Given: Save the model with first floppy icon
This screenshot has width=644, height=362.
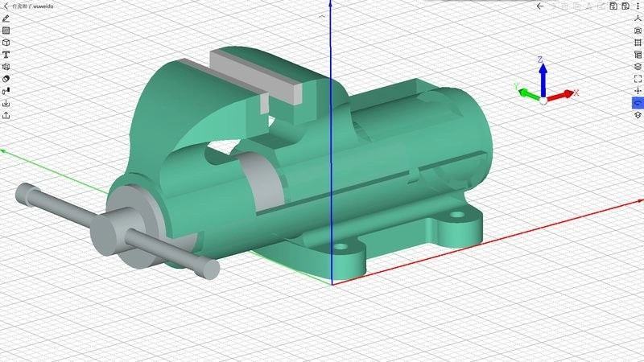Looking at the screenshot, I should click(x=613, y=6).
